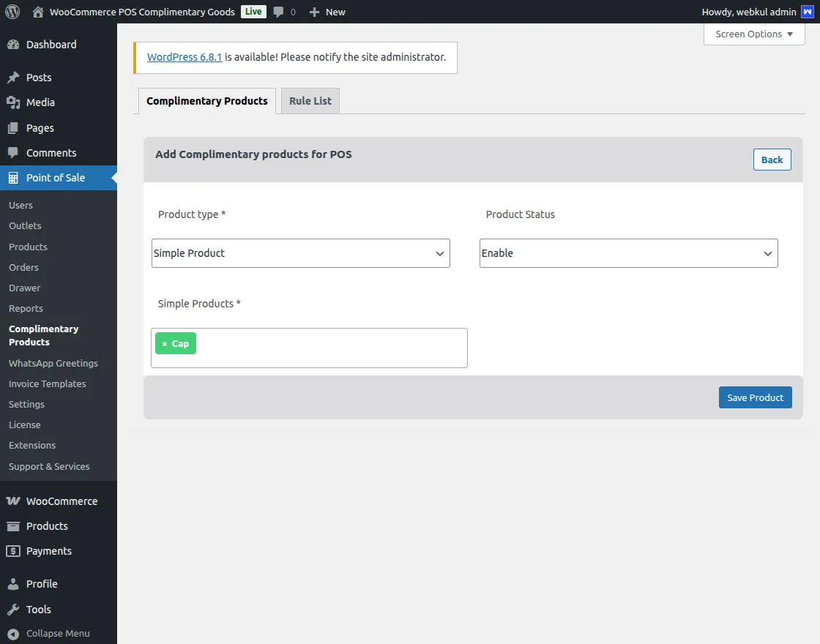
Task: Click the WooCommerce logo icon in sidebar
Action: point(13,501)
